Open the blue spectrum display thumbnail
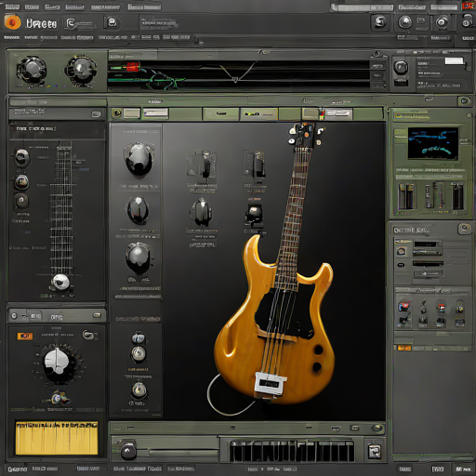The image size is (476, 476). point(433,143)
